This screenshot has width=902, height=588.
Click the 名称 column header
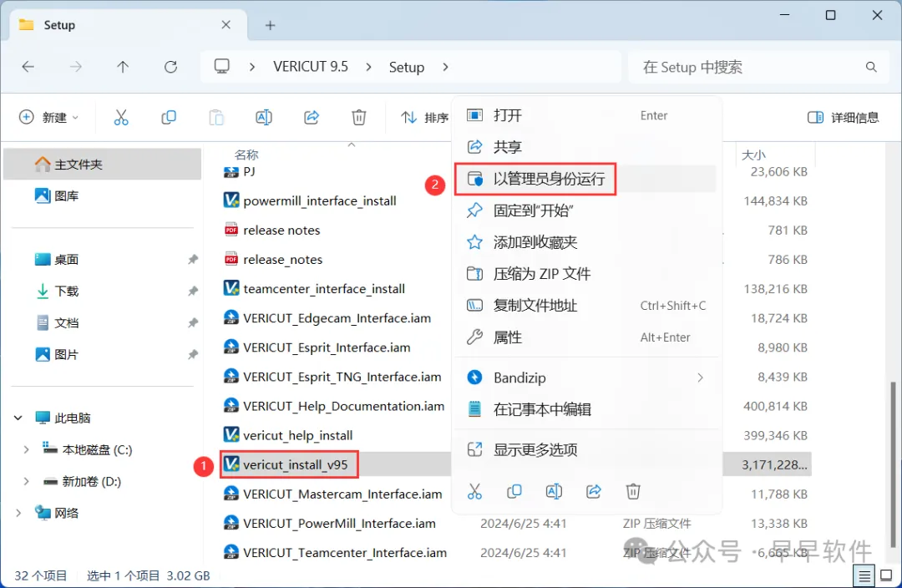click(246, 155)
